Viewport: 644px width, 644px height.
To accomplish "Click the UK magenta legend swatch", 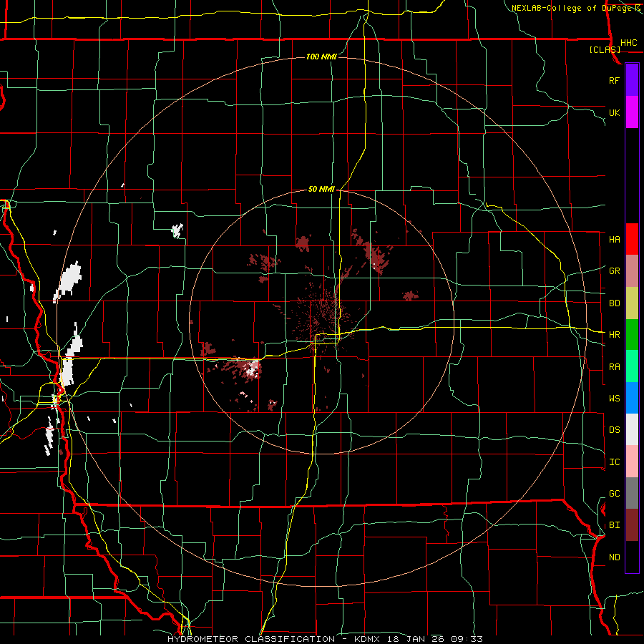I will tap(632, 112).
